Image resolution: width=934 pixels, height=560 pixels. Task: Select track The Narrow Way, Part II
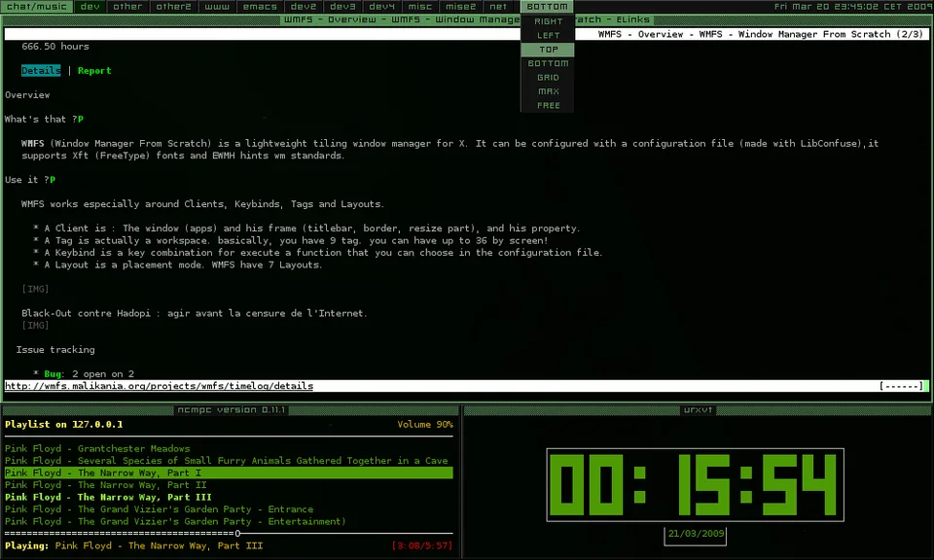click(x=106, y=485)
